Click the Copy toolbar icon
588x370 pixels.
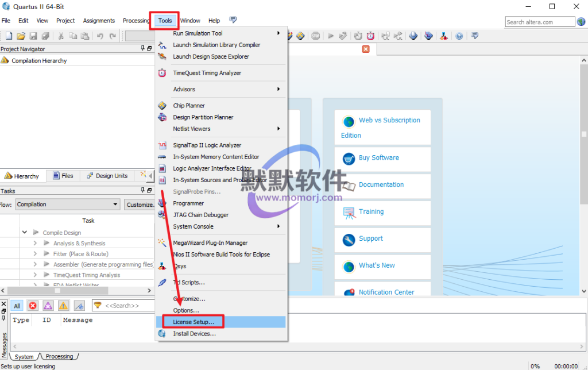73,36
